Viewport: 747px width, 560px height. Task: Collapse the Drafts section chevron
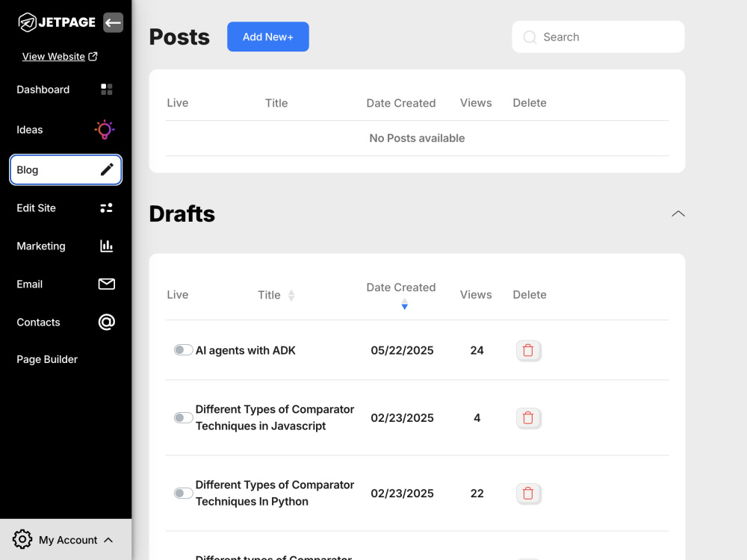pos(678,214)
